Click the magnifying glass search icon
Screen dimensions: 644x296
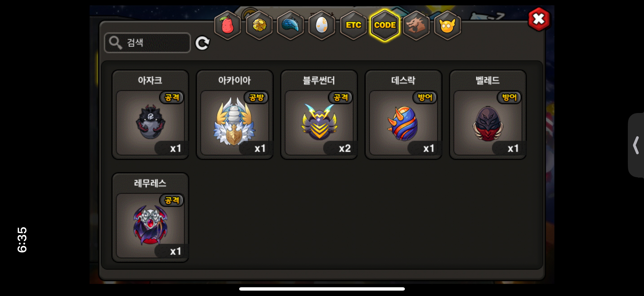tap(115, 43)
